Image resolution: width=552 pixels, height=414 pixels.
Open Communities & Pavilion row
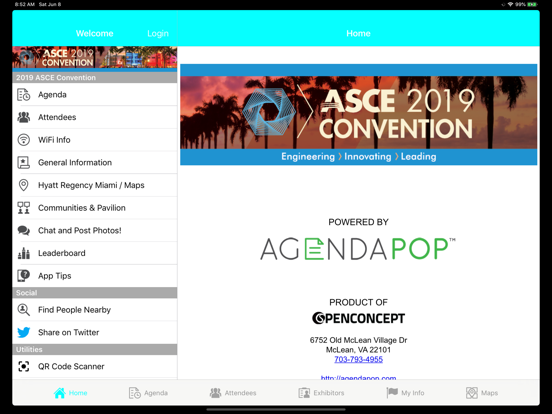coord(95,208)
